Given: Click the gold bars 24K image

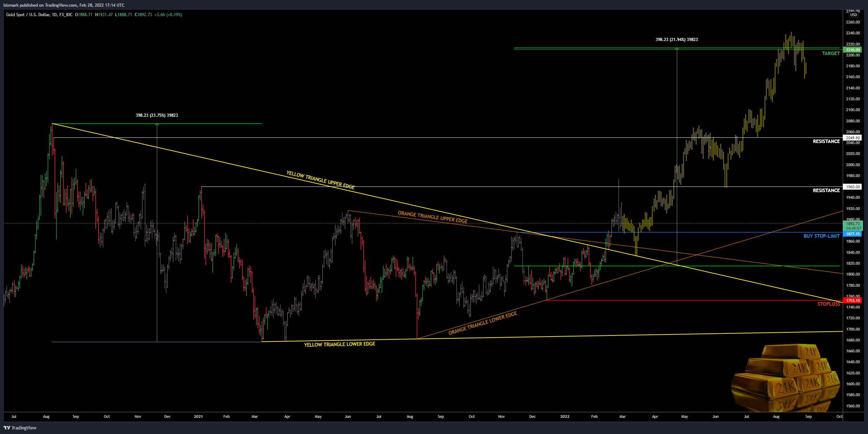Looking at the screenshot, I should pyautogui.click(x=786, y=378).
